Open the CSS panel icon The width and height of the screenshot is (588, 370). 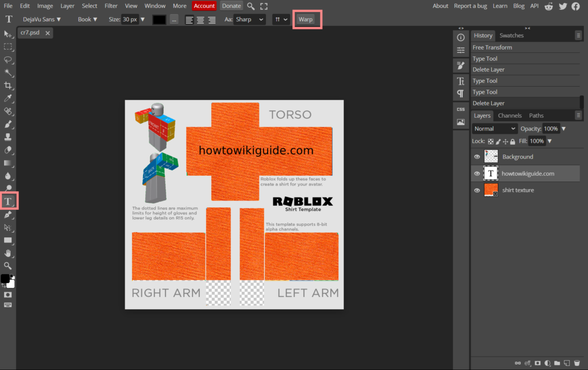tap(461, 109)
